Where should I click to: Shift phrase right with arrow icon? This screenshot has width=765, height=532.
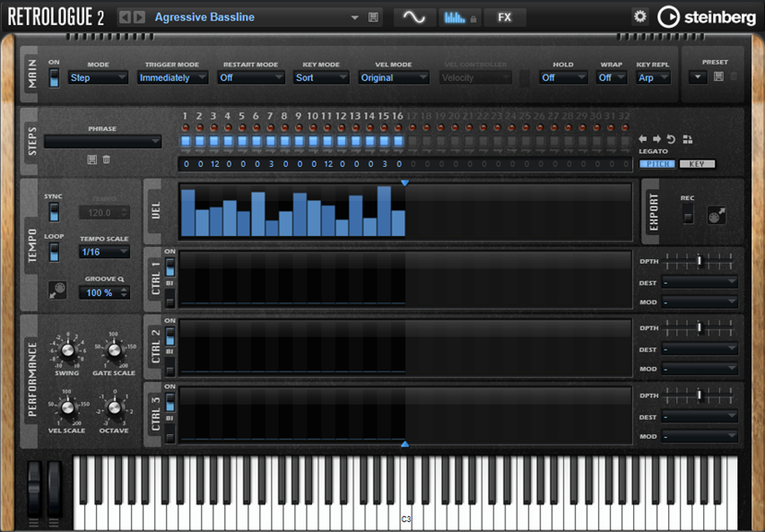point(657,139)
